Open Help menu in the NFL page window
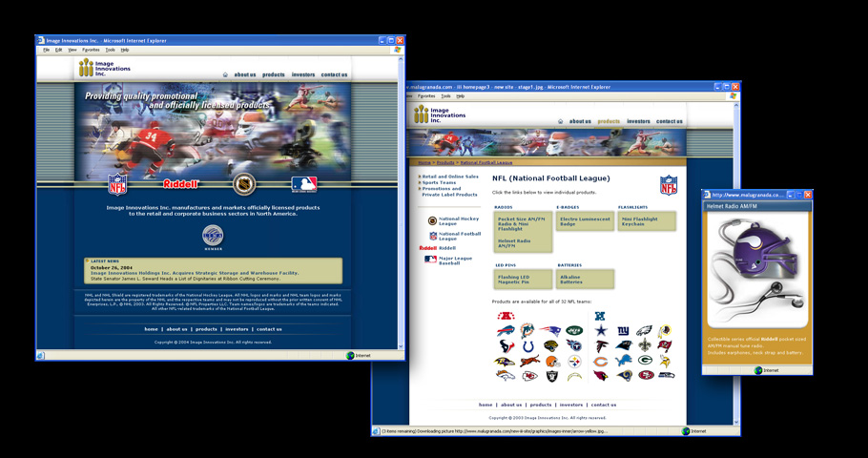Image resolution: width=868 pixels, height=458 pixels. click(x=461, y=96)
